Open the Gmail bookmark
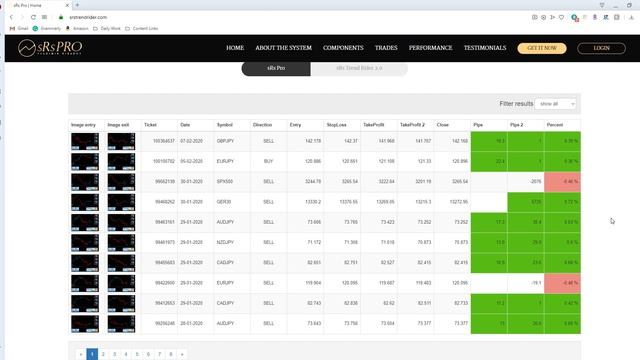This screenshot has width=640, height=360. click(x=19, y=29)
